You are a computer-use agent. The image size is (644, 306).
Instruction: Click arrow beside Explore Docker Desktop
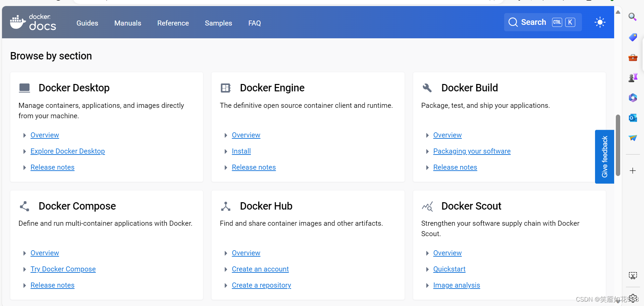click(x=24, y=151)
